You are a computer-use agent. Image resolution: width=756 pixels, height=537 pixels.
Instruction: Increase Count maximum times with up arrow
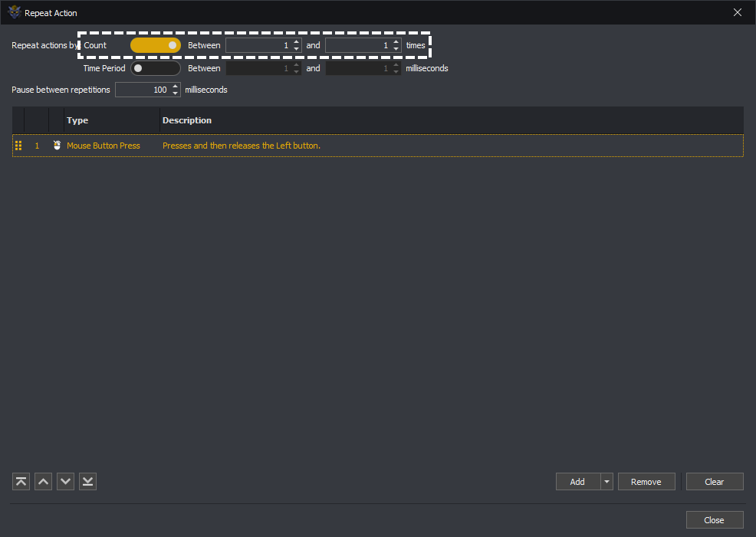pyautogui.click(x=396, y=42)
